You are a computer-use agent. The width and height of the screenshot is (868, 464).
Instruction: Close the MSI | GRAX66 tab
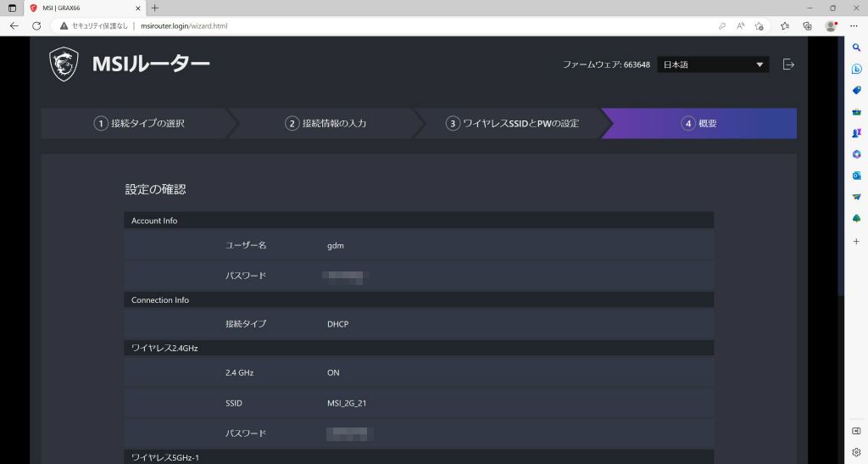138,8
